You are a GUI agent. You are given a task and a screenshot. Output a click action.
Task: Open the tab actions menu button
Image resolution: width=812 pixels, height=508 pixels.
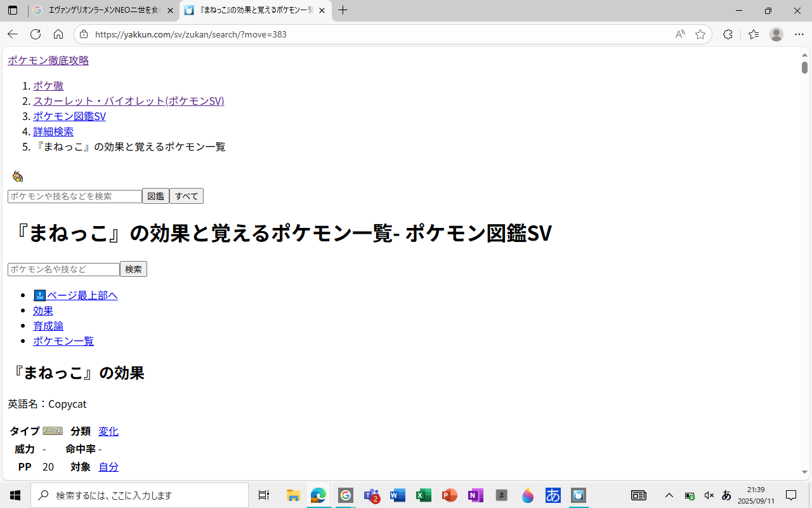(13, 11)
